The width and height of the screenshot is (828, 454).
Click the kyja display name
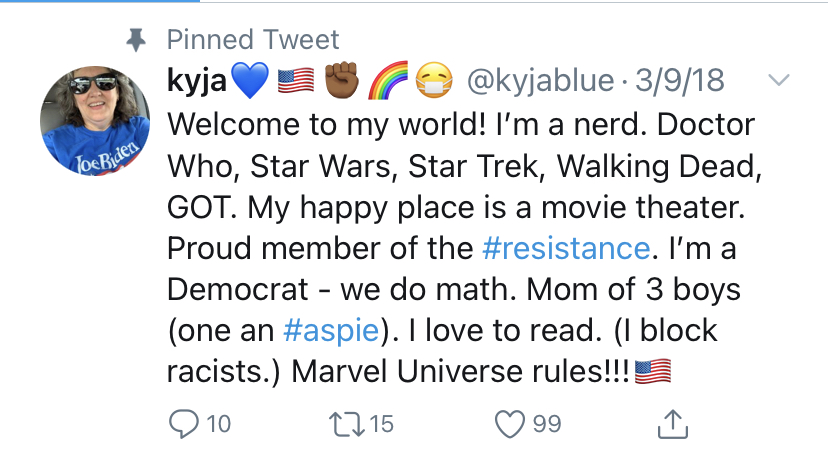197,81
